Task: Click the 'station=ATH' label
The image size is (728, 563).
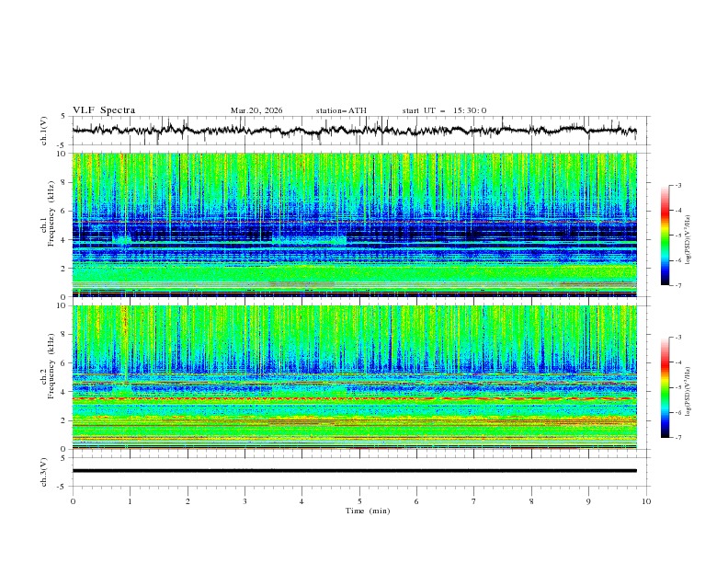Action: (341, 110)
